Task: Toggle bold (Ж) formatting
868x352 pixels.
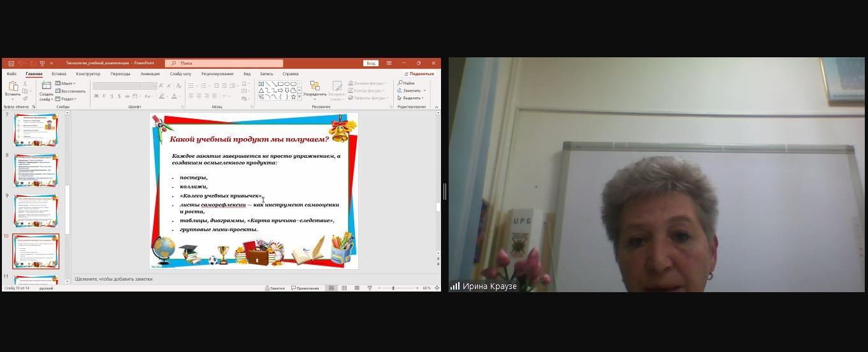Action: [x=96, y=96]
